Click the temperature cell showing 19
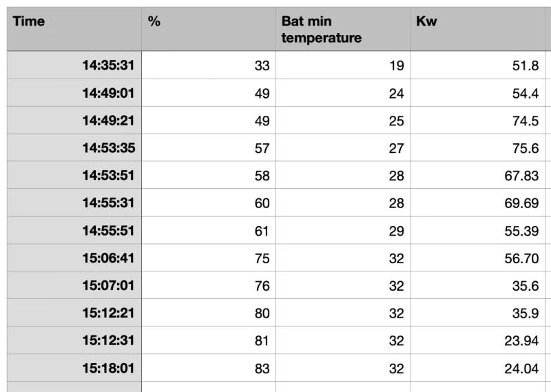 tap(396, 66)
